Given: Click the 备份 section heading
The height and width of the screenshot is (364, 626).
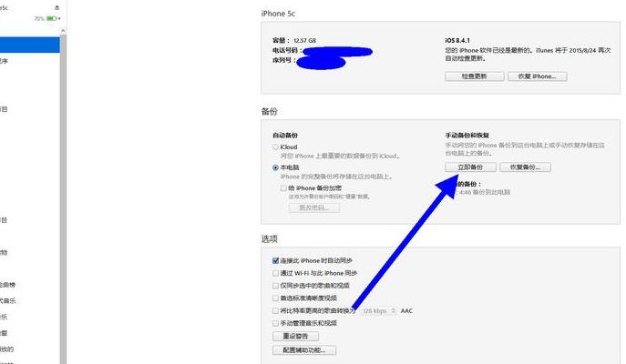Looking at the screenshot, I should 269,111.
